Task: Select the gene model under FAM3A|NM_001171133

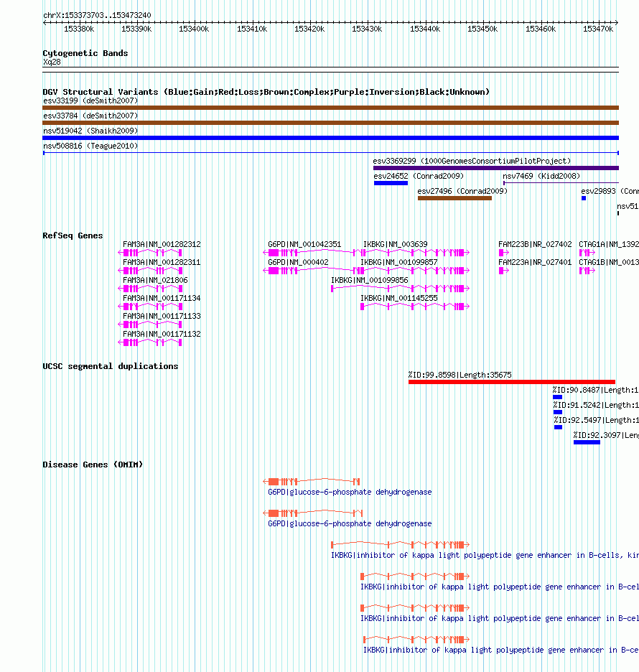Action: 150,325
